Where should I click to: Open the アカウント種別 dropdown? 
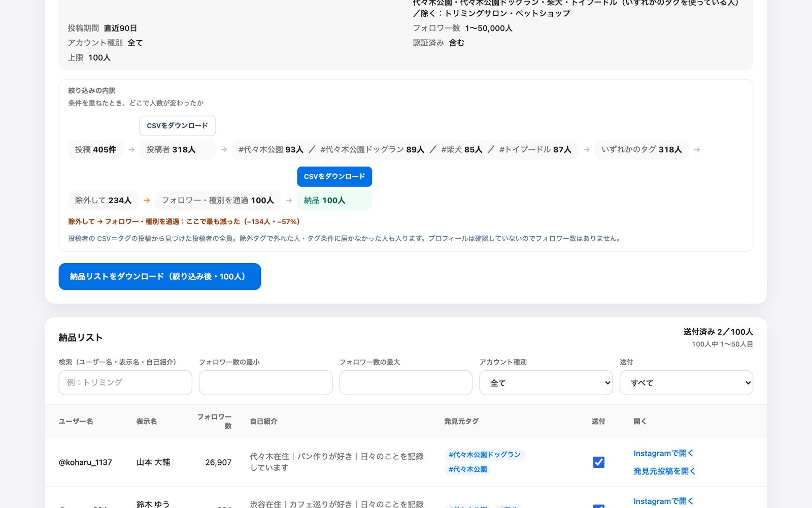click(546, 383)
